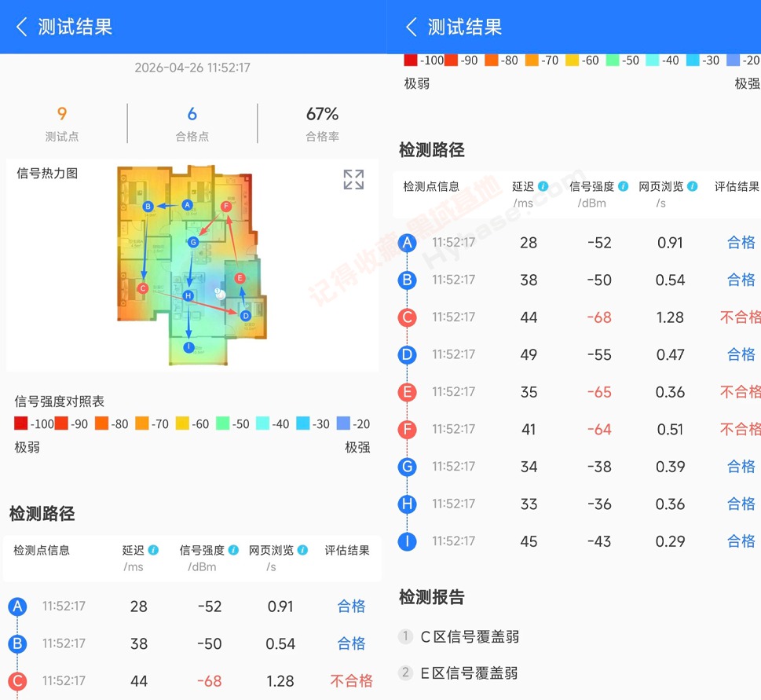Image resolution: width=761 pixels, height=700 pixels.
Task: Tap 不合格 result in the point F row
Action: (740, 429)
